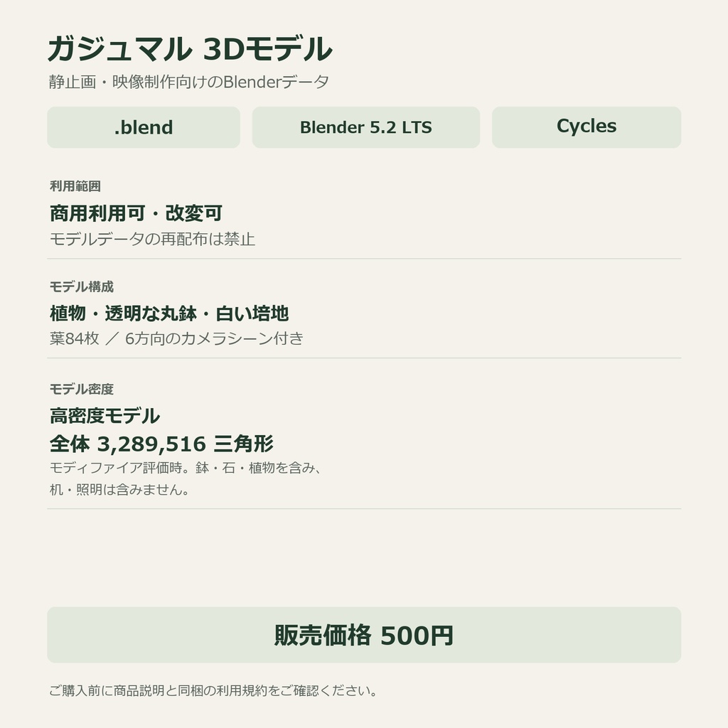
Task: Click the divider below 利用範囲 section
Action: coord(364,259)
